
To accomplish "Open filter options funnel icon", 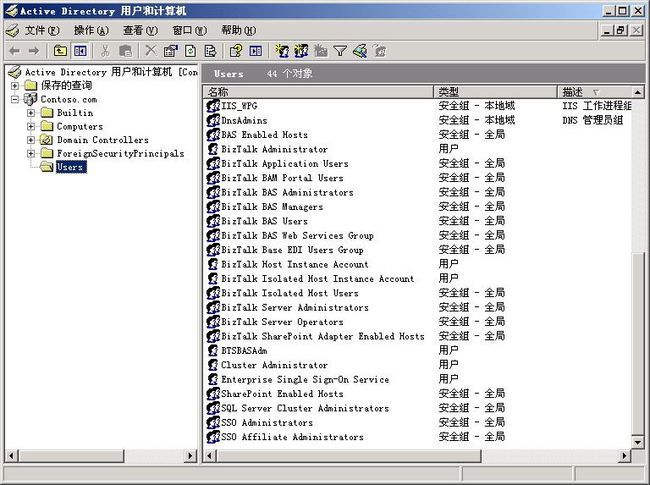I will (340, 51).
